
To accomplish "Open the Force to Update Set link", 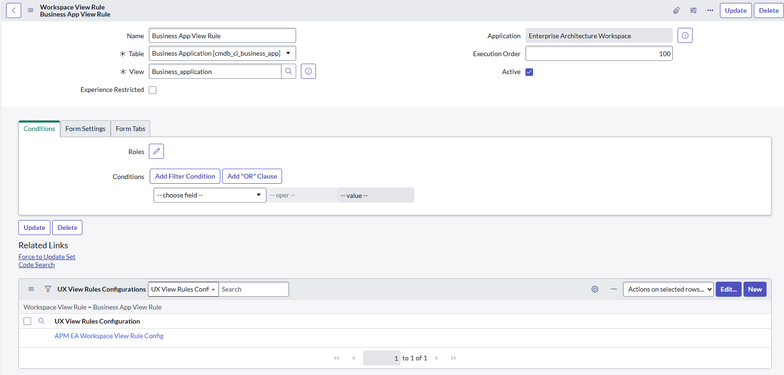I will [x=47, y=256].
